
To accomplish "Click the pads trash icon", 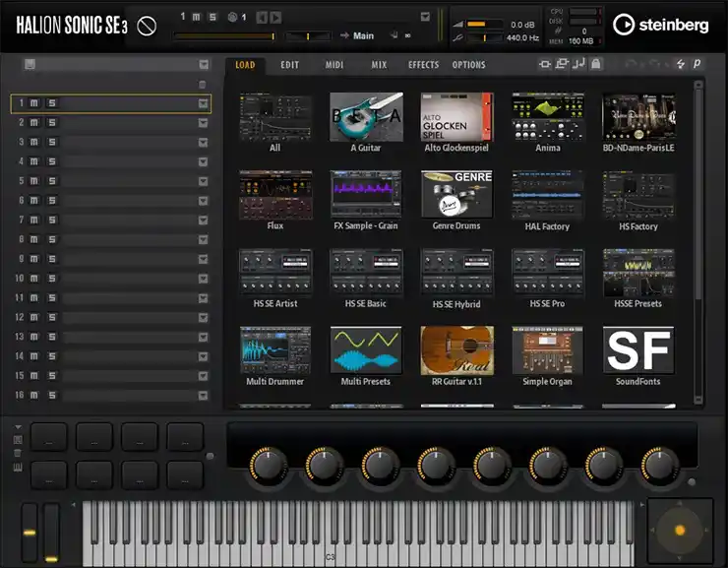I will coord(18,453).
